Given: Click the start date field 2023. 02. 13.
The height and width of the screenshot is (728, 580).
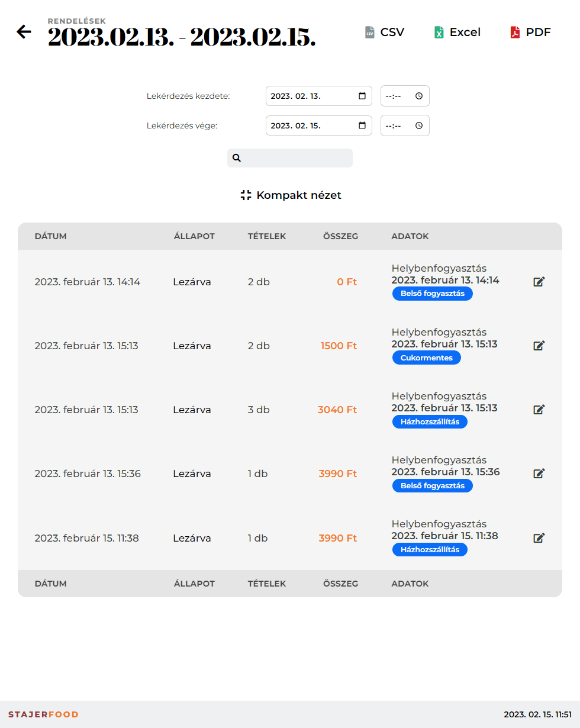Looking at the screenshot, I should coord(319,96).
